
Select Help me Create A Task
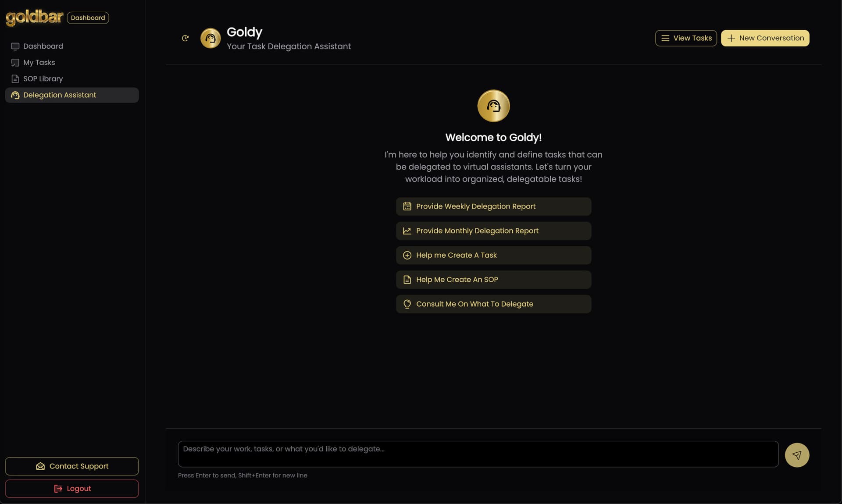(x=493, y=256)
